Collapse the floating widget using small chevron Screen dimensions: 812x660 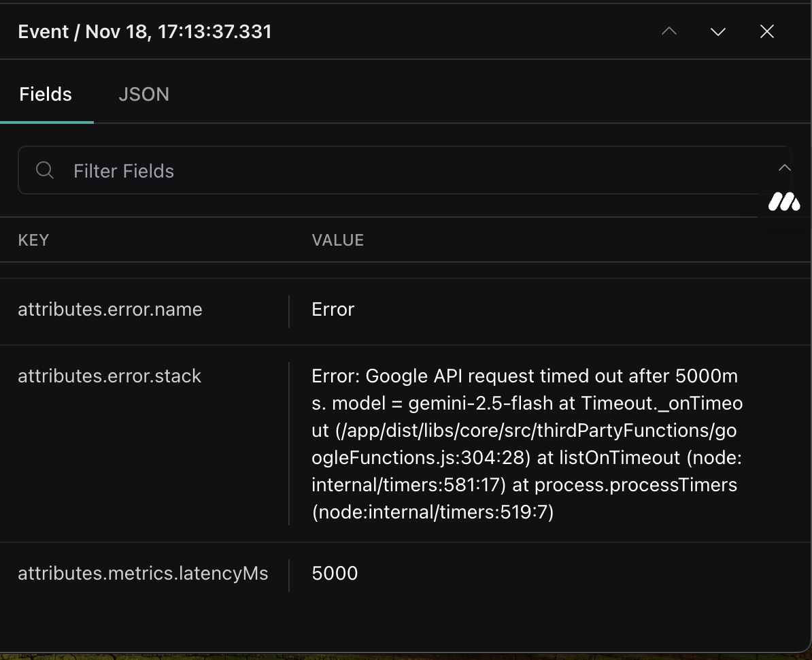(785, 167)
